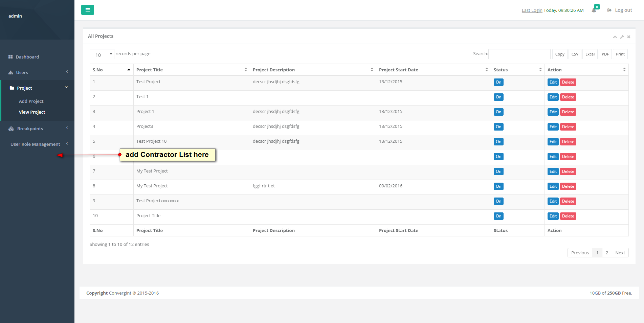Delete the Project 1 row
The width and height of the screenshot is (644, 323).
[x=568, y=112]
